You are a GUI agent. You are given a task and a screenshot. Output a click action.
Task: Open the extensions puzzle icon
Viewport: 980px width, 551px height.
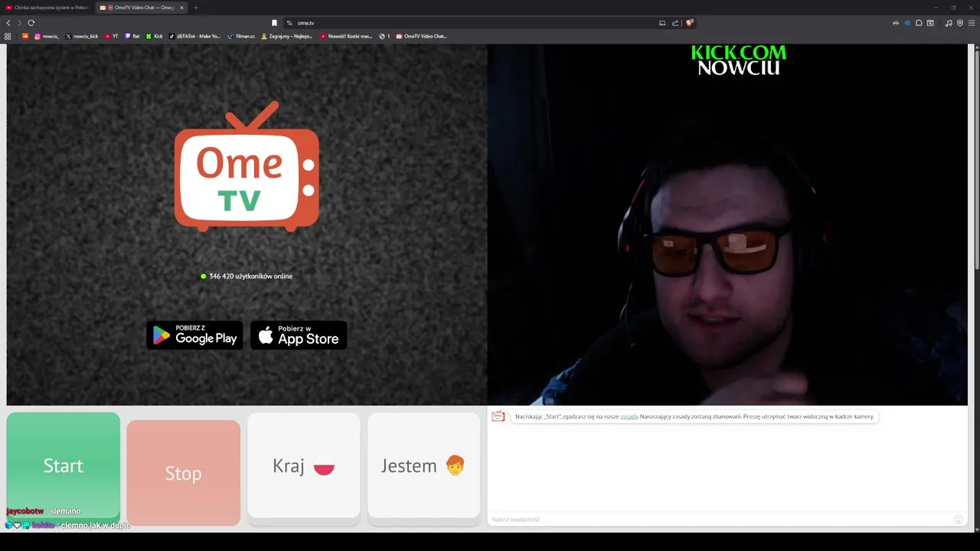click(x=919, y=23)
